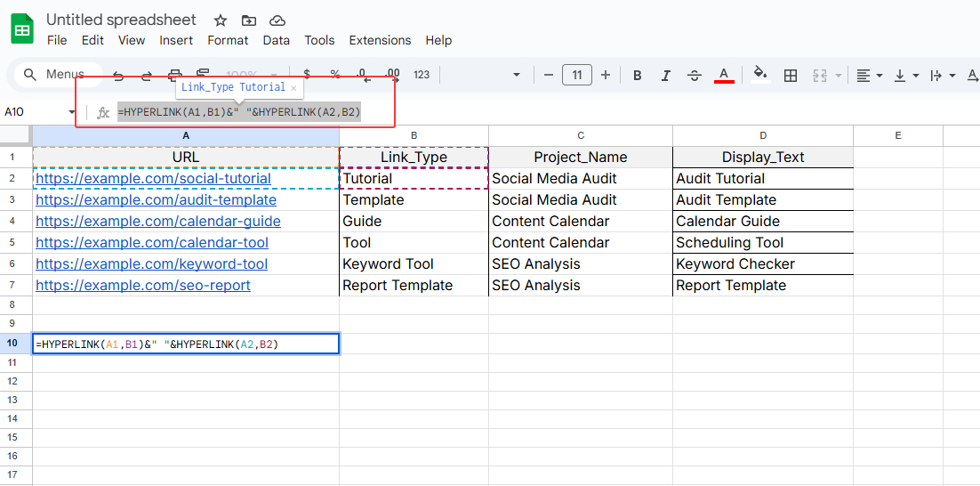Open the name box dropdown arrow
This screenshot has height=486, width=980.
point(72,112)
